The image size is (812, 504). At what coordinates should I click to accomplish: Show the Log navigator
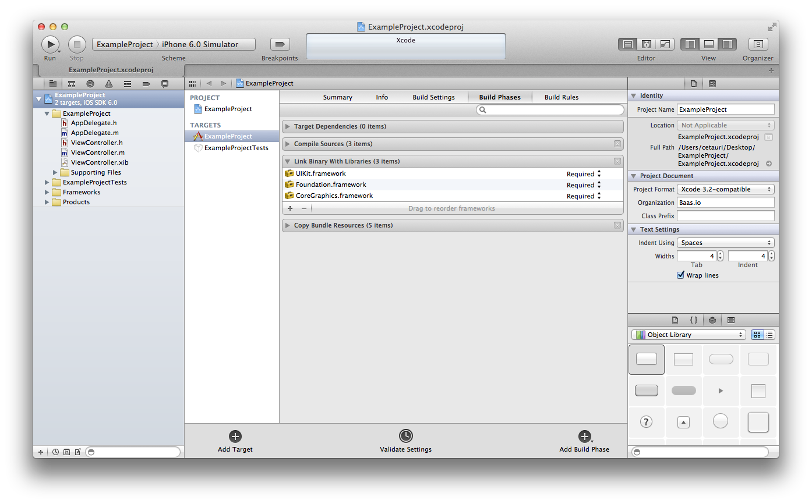[x=165, y=84]
